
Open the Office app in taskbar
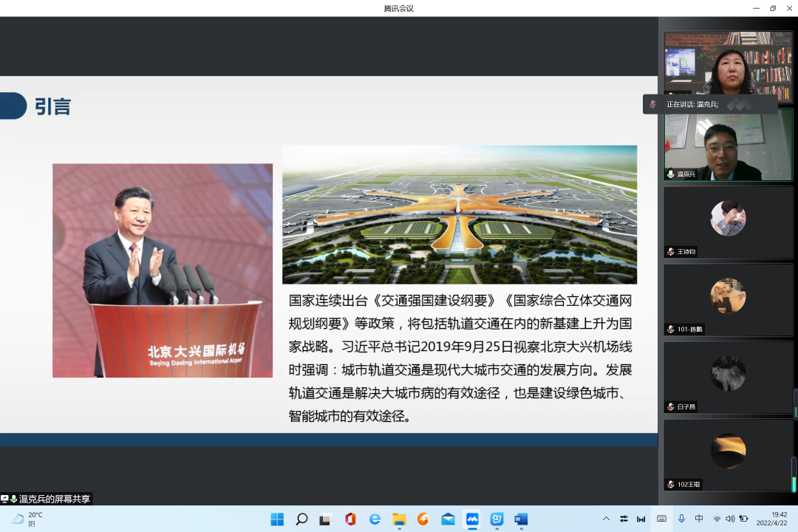(350, 519)
